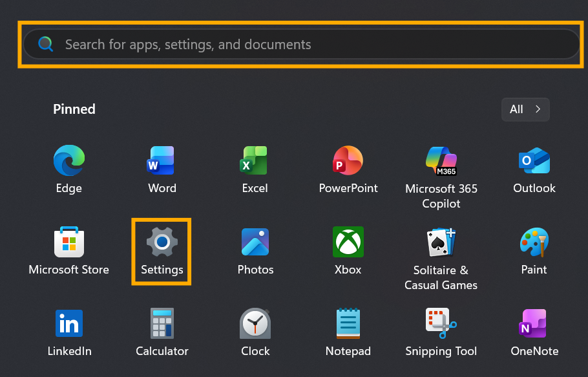
Task: Open the Xbox app
Action: 348,251
